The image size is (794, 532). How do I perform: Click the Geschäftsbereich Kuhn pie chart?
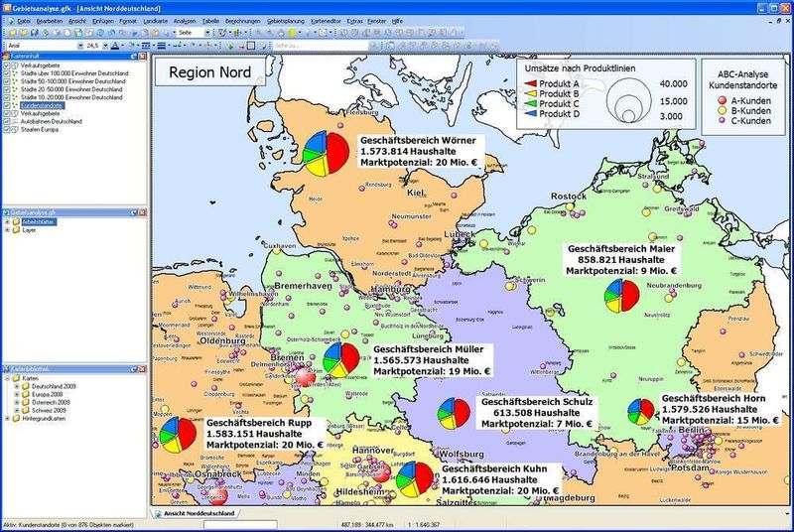(x=415, y=479)
